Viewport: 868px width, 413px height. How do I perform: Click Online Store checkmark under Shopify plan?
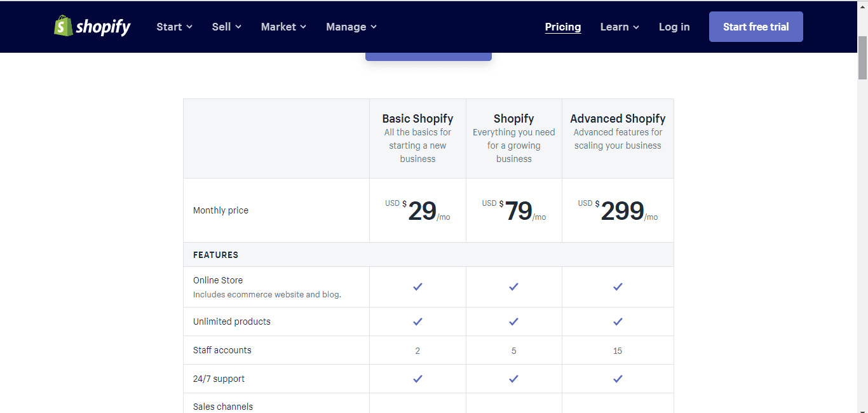click(513, 287)
